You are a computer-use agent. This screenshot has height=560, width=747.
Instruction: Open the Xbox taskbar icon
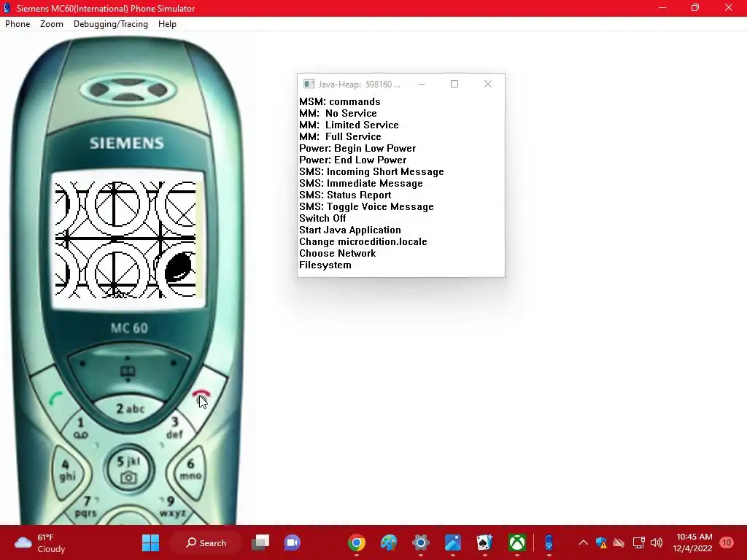pyautogui.click(x=517, y=542)
